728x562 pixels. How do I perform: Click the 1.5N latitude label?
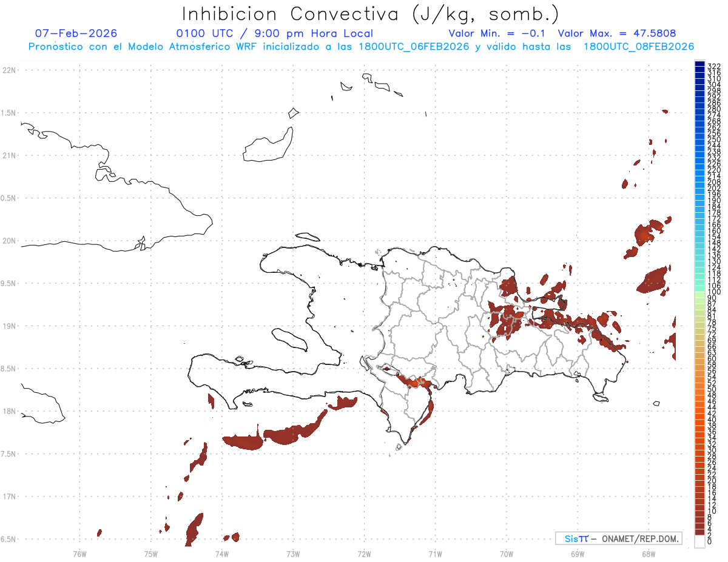[x=8, y=113]
